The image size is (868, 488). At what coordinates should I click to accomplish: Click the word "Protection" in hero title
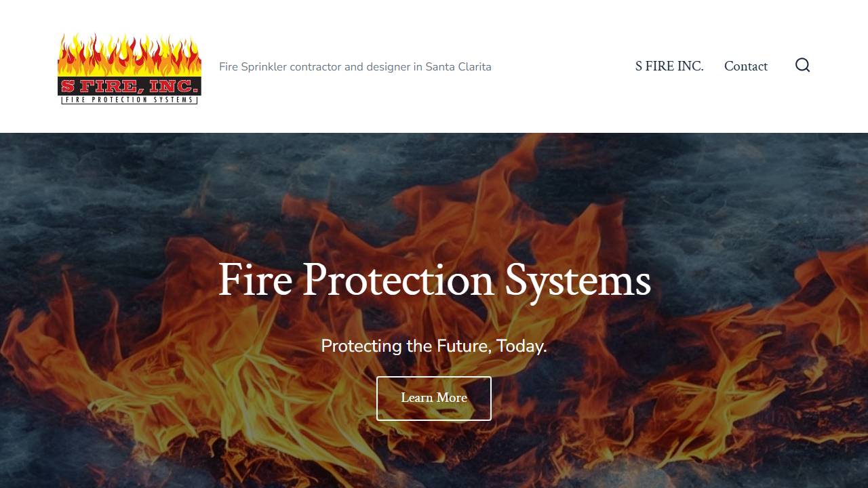point(398,280)
